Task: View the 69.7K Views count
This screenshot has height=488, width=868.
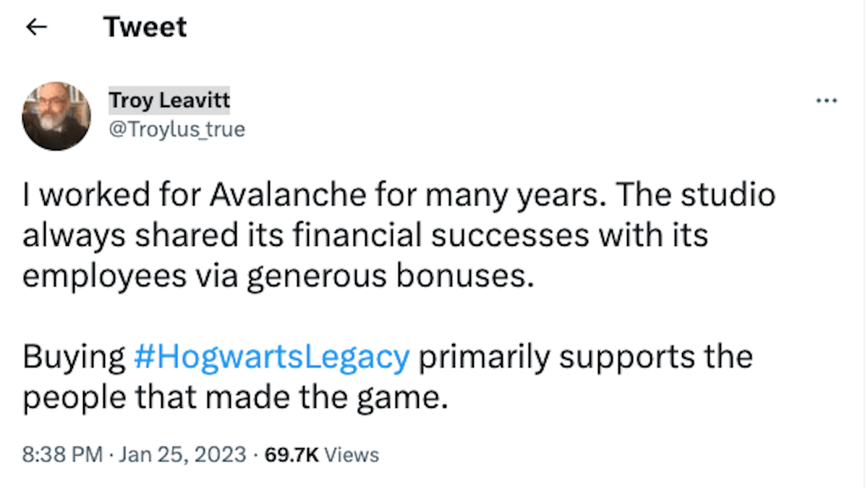Action: [x=322, y=455]
